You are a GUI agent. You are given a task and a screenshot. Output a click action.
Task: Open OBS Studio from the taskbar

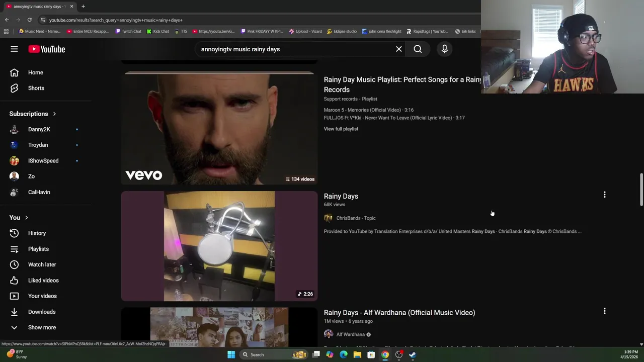click(399, 354)
